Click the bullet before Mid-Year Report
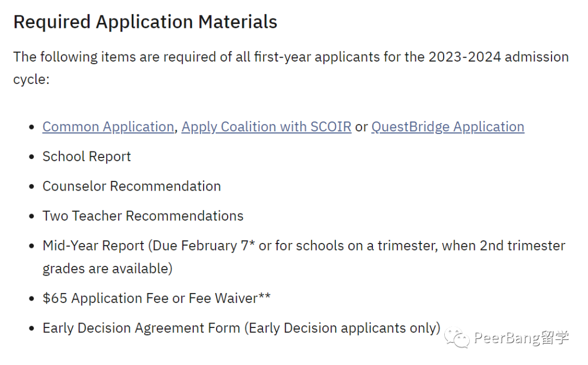This screenshot has width=588, height=365. 32,246
